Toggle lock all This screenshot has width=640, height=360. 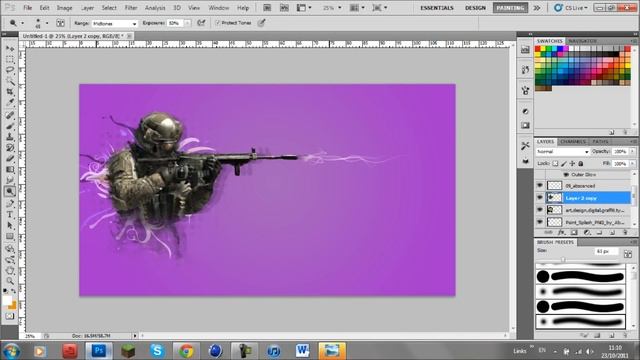[581, 164]
